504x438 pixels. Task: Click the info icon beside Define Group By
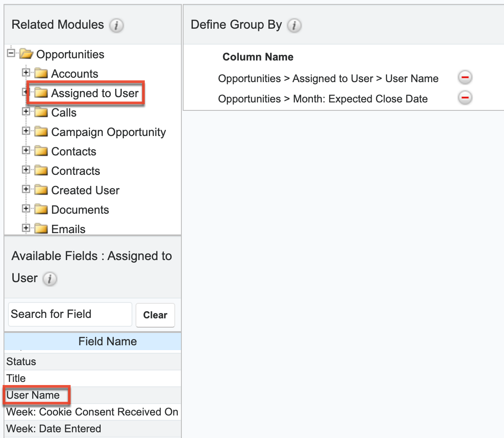tap(294, 25)
